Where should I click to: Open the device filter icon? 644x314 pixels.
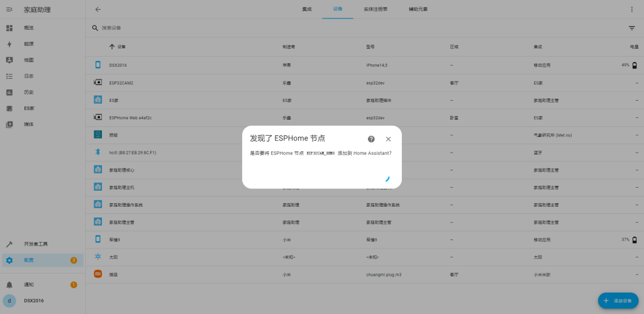[631, 28]
